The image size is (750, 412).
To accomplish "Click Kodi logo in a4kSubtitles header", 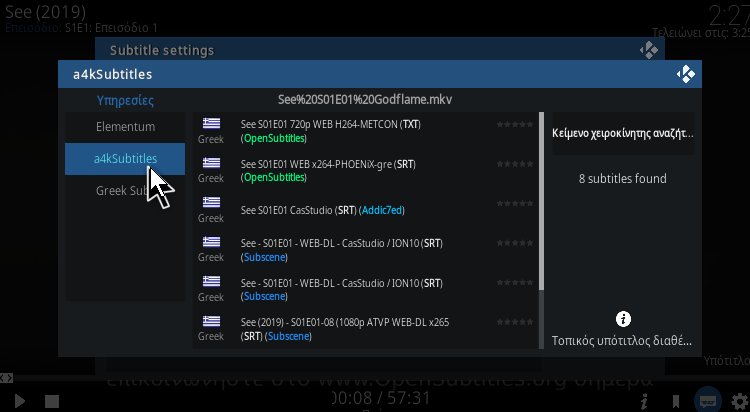I will tap(685, 74).
